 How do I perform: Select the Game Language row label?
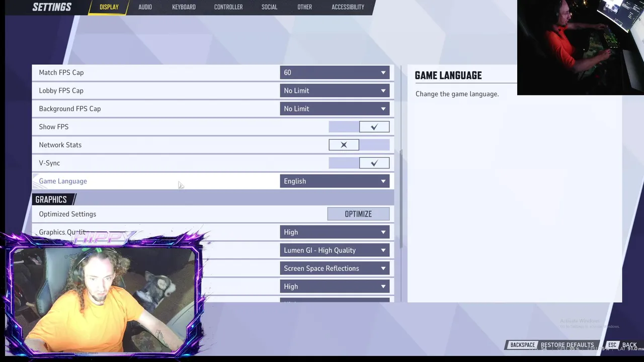tap(63, 181)
